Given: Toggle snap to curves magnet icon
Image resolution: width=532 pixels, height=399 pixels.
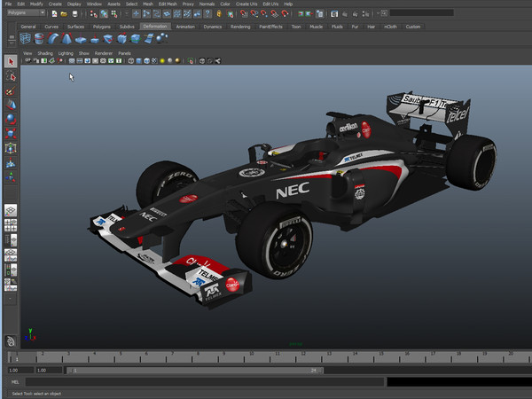Looking at the screenshot, I should (x=254, y=14).
